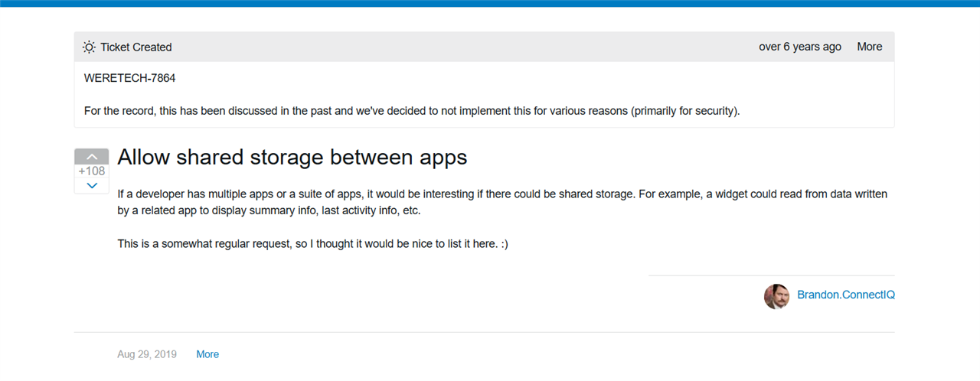Image resolution: width=980 pixels, height=381 pixels.
Task: Click the 'Ticket Created' status label
Action: click(x=136, y=47)
